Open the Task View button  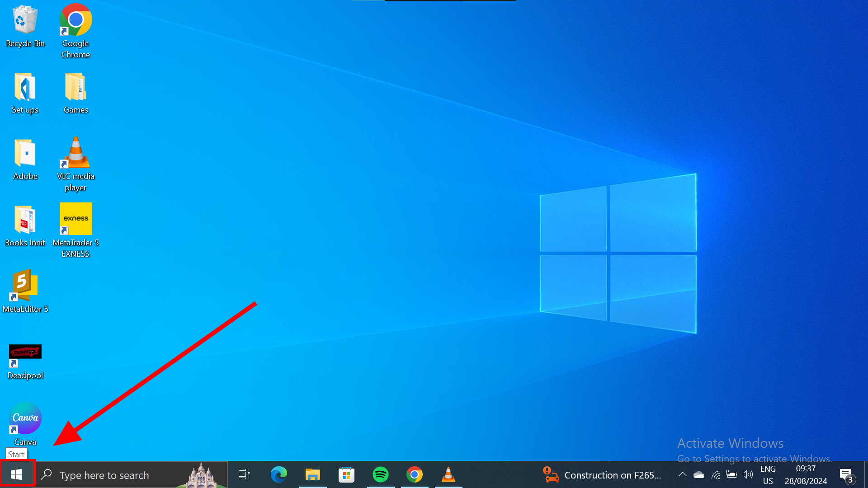[244, 474]
